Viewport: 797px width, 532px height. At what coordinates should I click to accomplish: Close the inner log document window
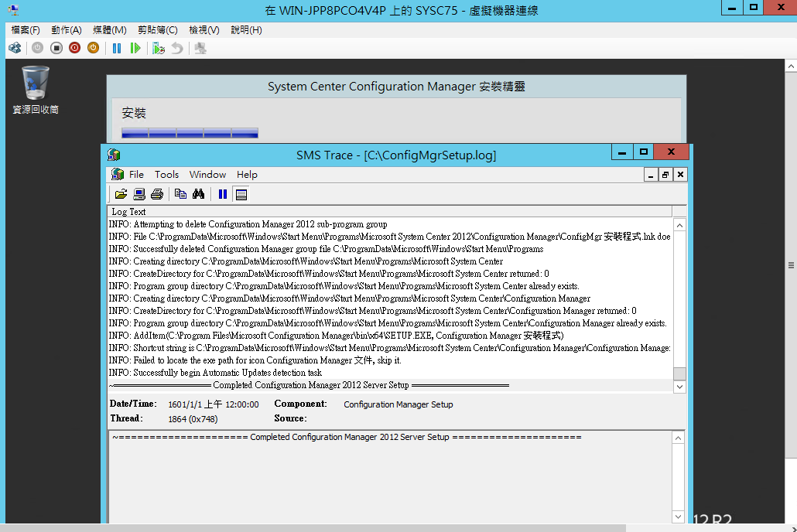[x=681, y=175]
